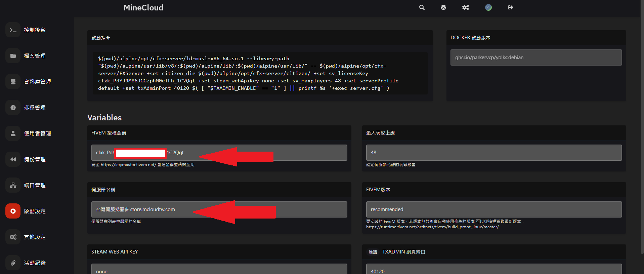Select 檔案管理 menu label
Image resolution: width=644 pixels, height=274 pixels.
[35, 56]
